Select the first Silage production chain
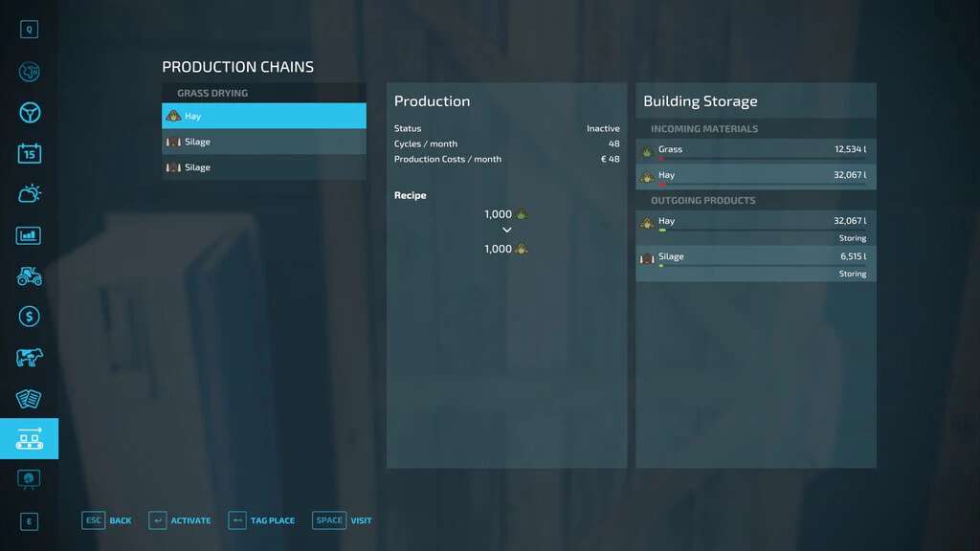The height and width of the screenshot is (551, 980). (264, 142)
